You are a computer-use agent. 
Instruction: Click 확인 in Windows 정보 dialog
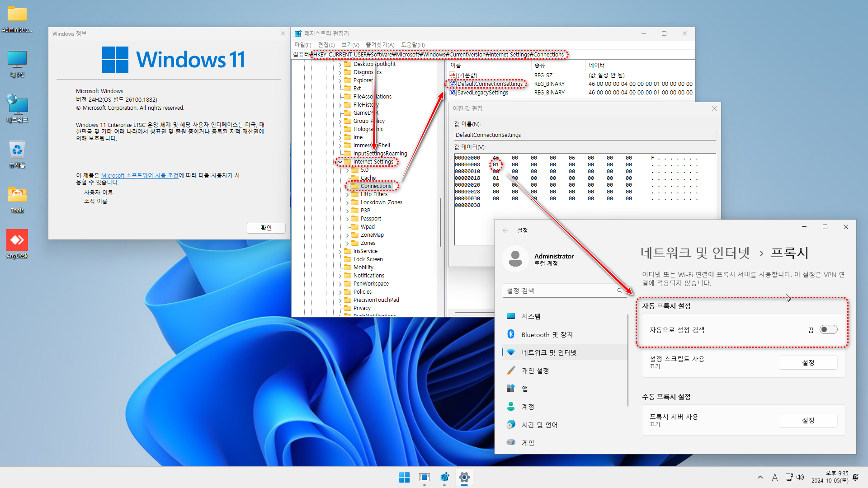(x=266, y=228)
